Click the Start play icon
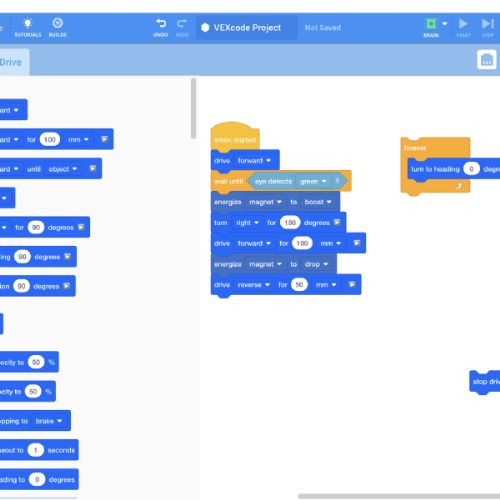500x500 pixels. point(463,24)
